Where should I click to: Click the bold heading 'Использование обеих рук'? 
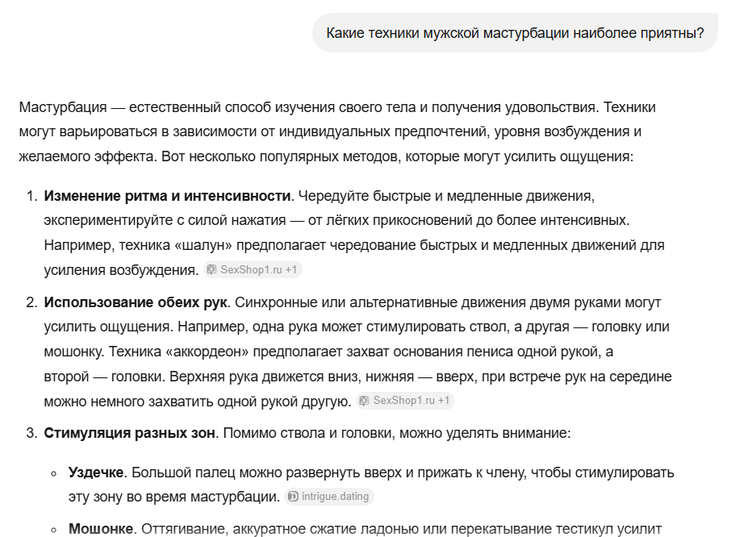coord(136,302)
